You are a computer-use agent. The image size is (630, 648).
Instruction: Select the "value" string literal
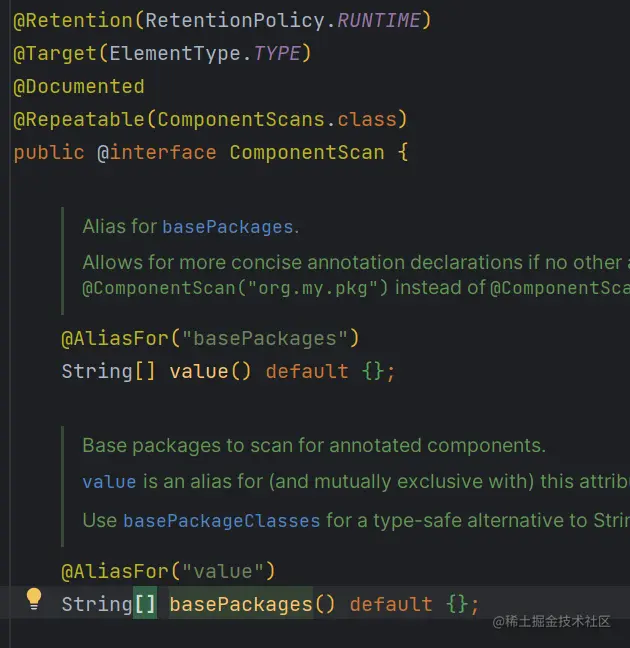[222, 572]
